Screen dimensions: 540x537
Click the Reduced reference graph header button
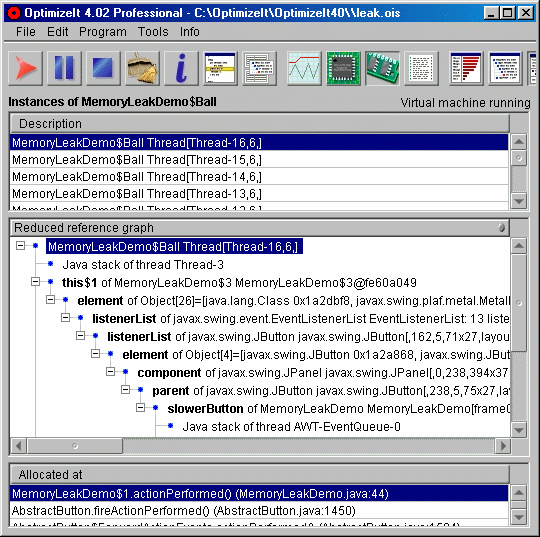click(x=260, y=228)
